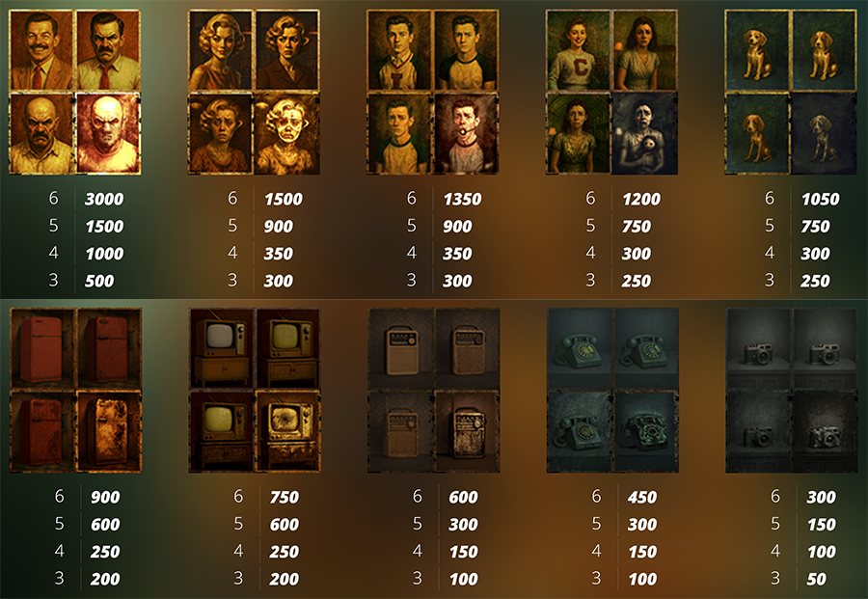868x599 pixels.
Task: Click the corroded radio symbol
Action: click(467, 432)
